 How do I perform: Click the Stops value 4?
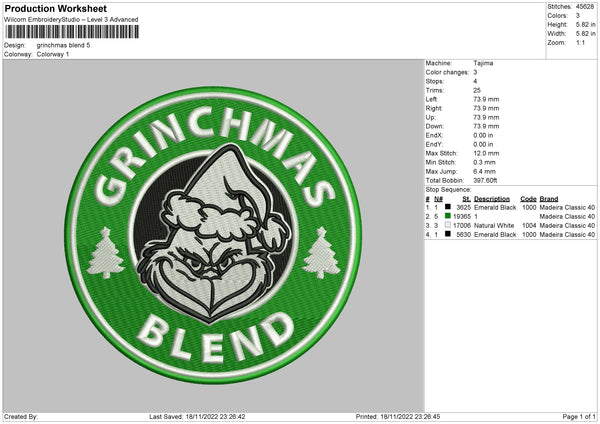(x=475, y=82)
